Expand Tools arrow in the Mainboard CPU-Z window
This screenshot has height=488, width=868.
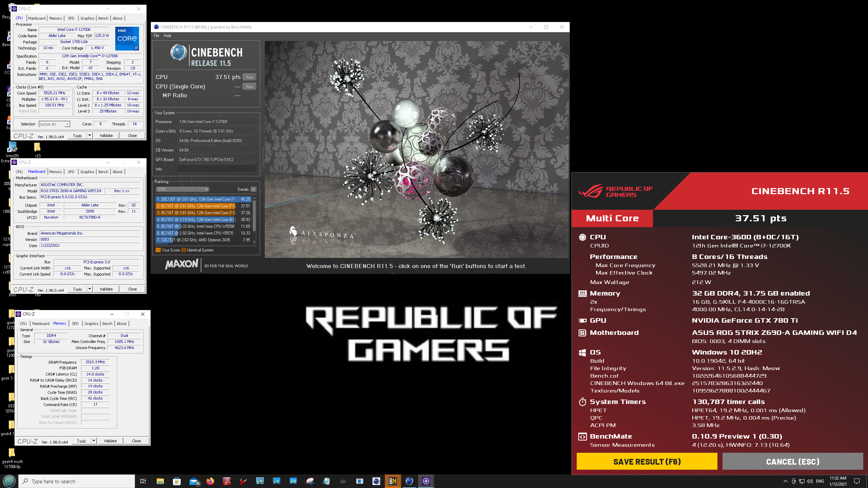pos(90,289)
